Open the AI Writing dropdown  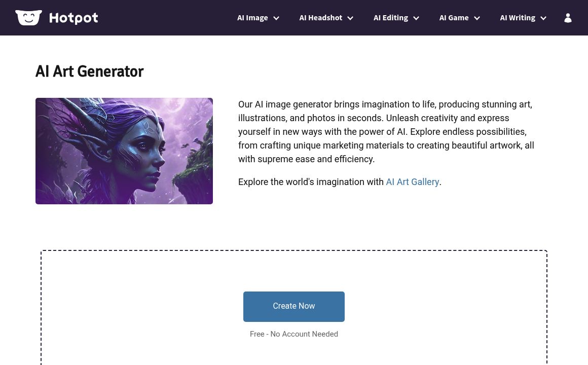click(523, 18)
